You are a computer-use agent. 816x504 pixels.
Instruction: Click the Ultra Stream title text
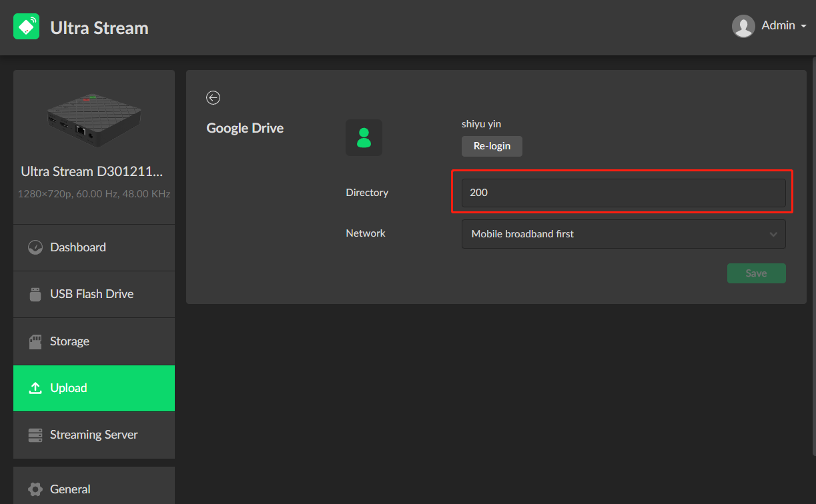[99, 28]
